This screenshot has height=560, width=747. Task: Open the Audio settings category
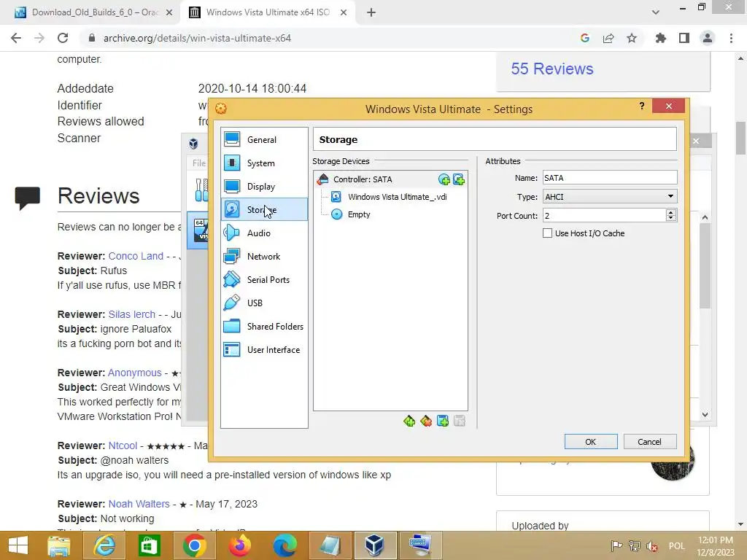pyautogui.click(x=264, y=233)
